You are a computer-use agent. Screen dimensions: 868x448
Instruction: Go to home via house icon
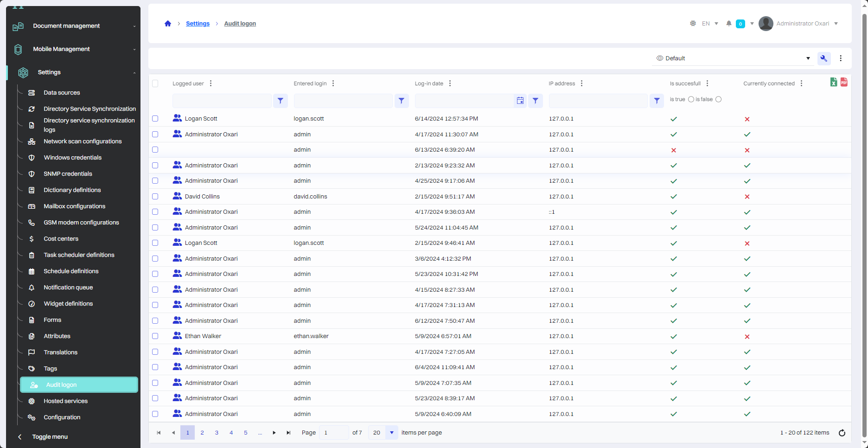click(168, 24)
